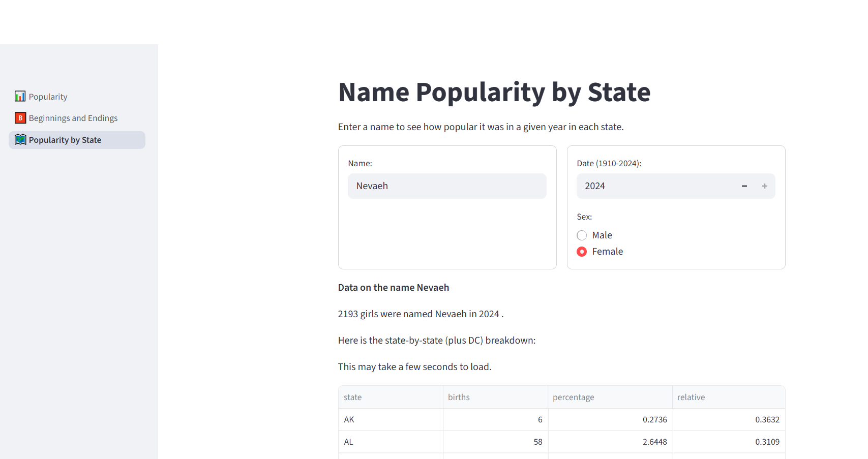Viewport: 868px width, 459px height.
Task: Select the Male radio button
Action: 582,235
